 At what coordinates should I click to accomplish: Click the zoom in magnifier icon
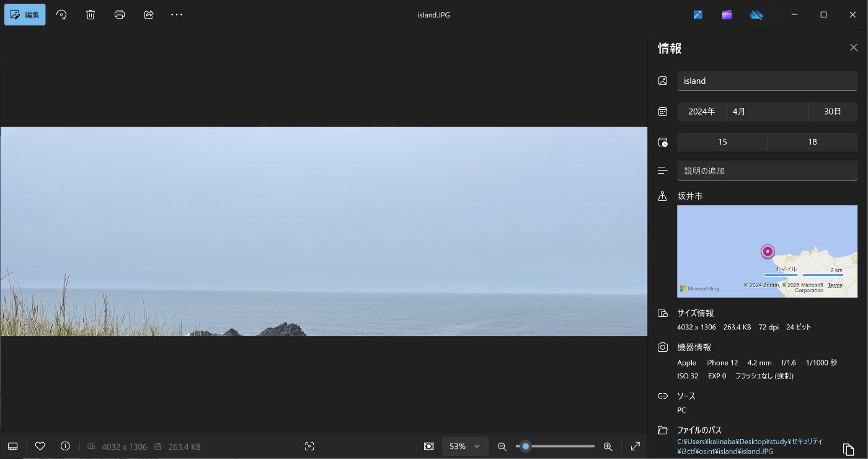(608, 447)
